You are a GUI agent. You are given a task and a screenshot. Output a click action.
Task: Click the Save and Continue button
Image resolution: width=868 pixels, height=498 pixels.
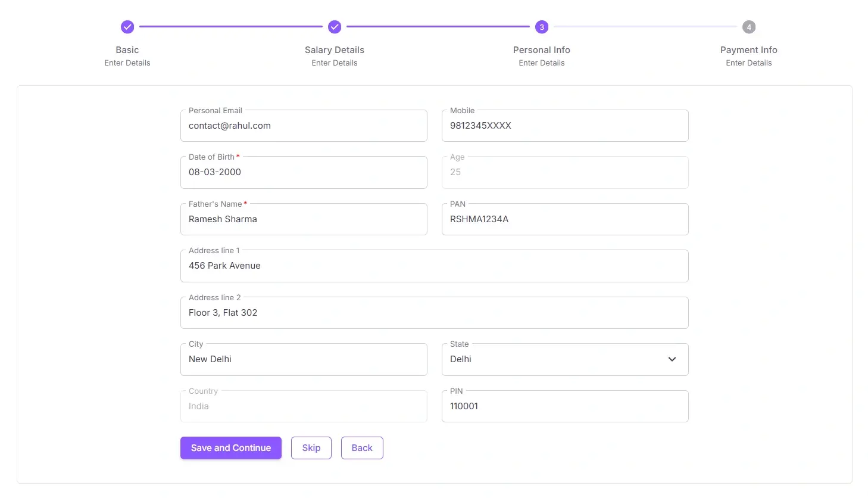pos(231,448)
